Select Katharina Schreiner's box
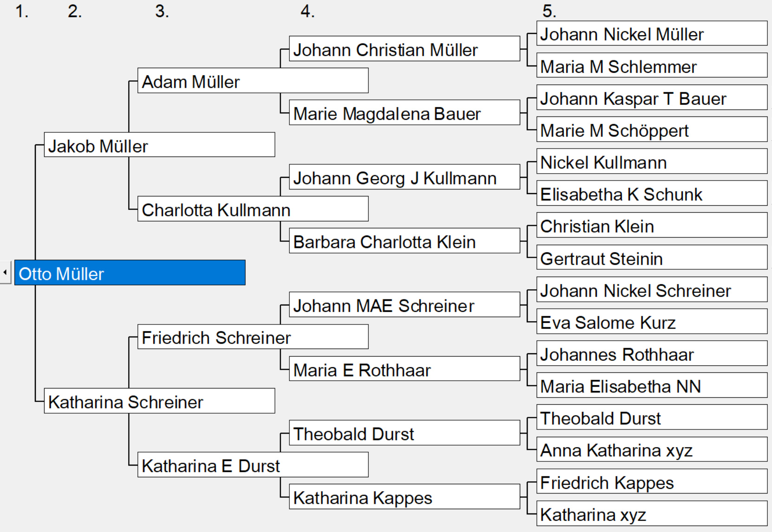772x532 pixels. pyautogui.click(x=159, y=401)
